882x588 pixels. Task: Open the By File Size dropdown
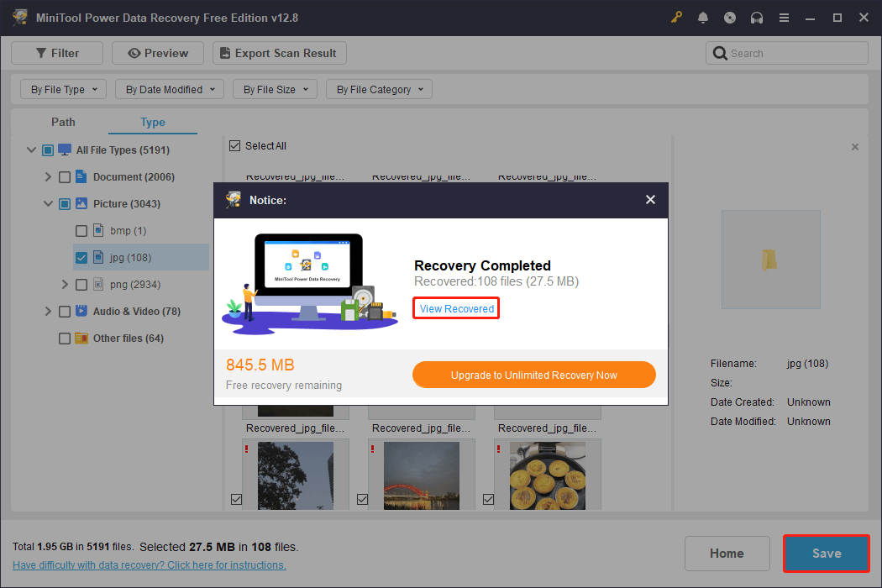click(x=275, y=89)
